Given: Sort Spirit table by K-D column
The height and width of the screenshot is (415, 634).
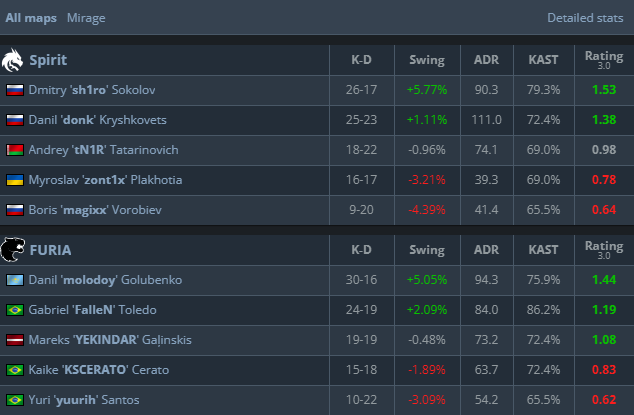Looking at the screenshot, I should pyautogui.click(x=362, y=60).
